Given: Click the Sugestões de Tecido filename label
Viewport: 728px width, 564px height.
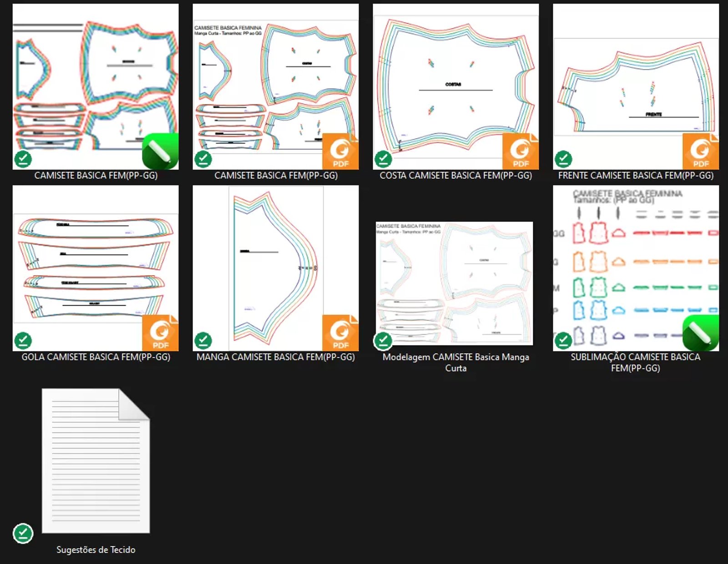Looking at the screenshot, I should pyautogui.click(x=96, y=549).
